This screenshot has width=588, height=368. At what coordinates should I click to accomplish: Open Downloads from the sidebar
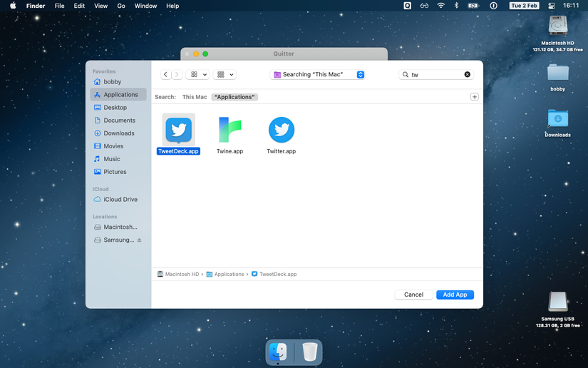pos(118,133)
